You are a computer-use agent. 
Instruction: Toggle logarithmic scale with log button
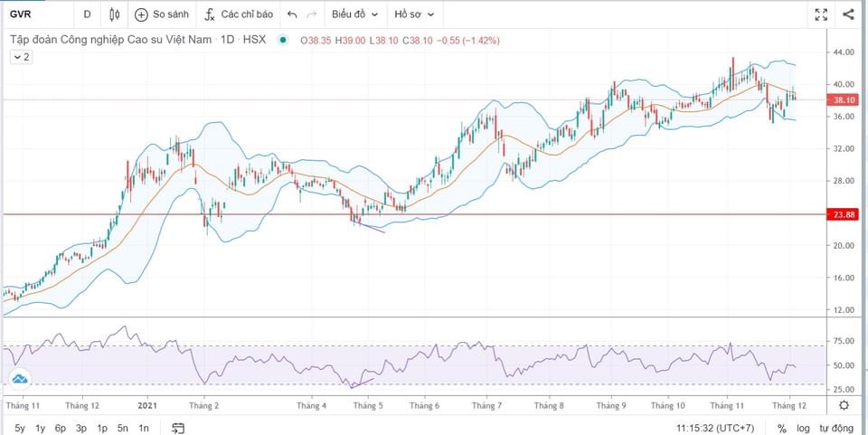pos(803,429)
